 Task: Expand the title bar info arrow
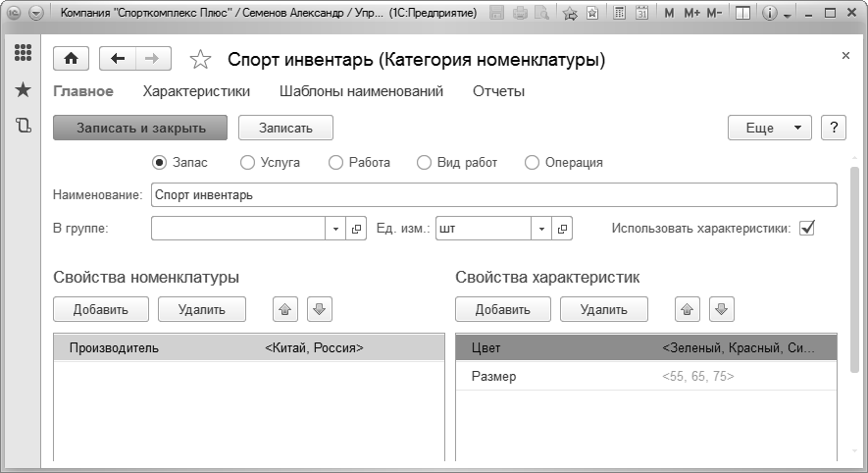click(788, 15)
